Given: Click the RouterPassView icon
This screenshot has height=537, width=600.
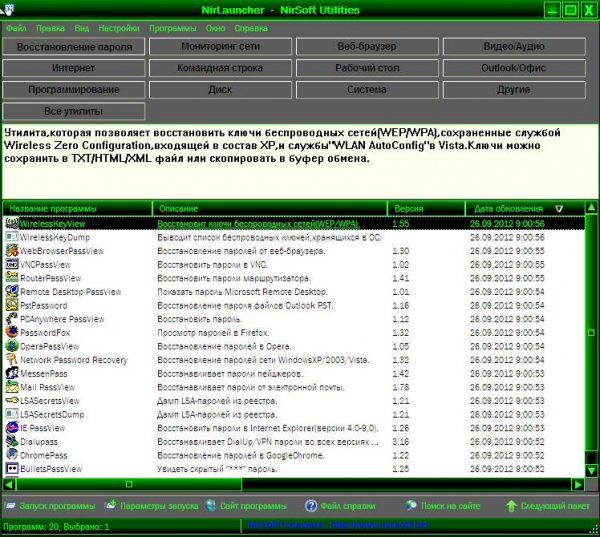Looking at the screenshot, I should click(12, 278).
